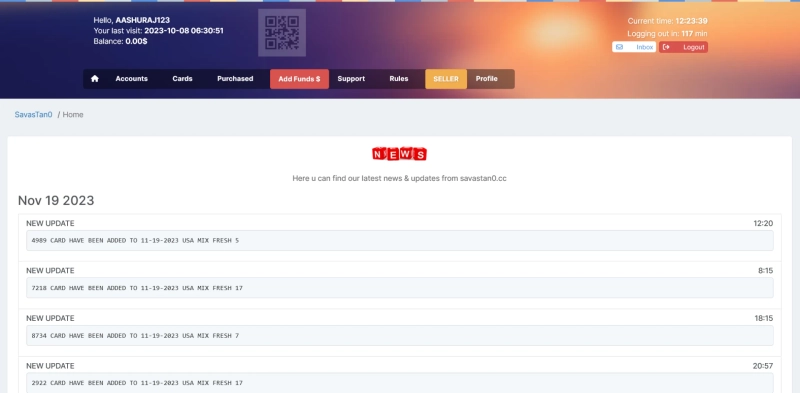Select the 18:15 timestamp

[x=764, y=318]
